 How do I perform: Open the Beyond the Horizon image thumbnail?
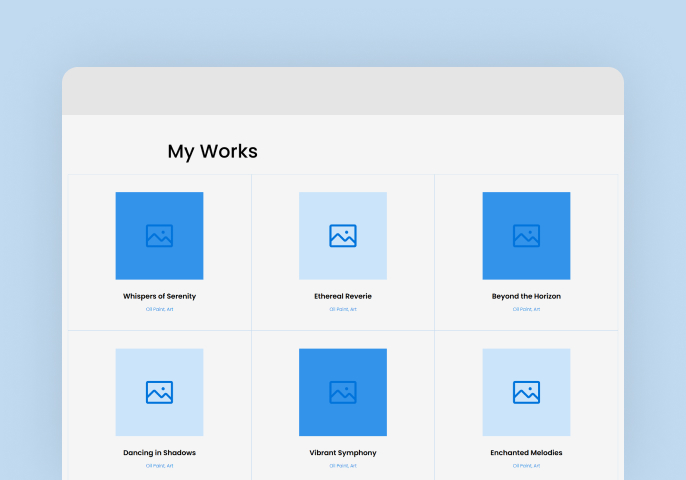[526, 235]
